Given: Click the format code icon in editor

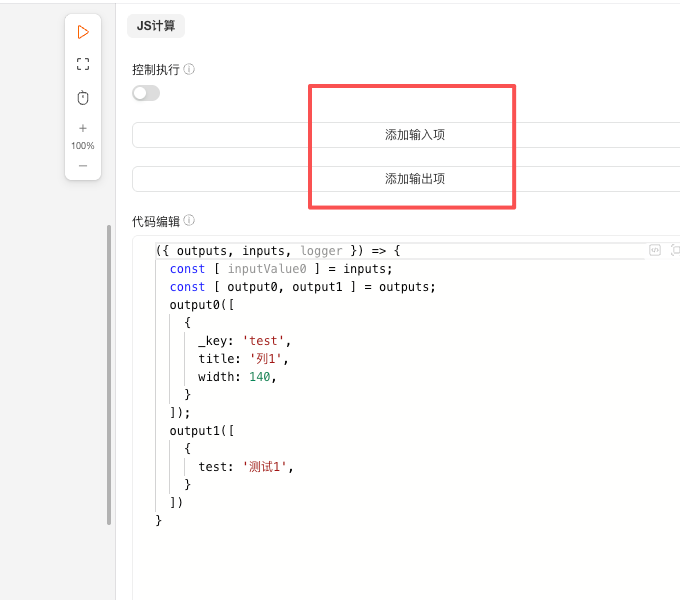Looking at the screenshot, I should [655, 250].
